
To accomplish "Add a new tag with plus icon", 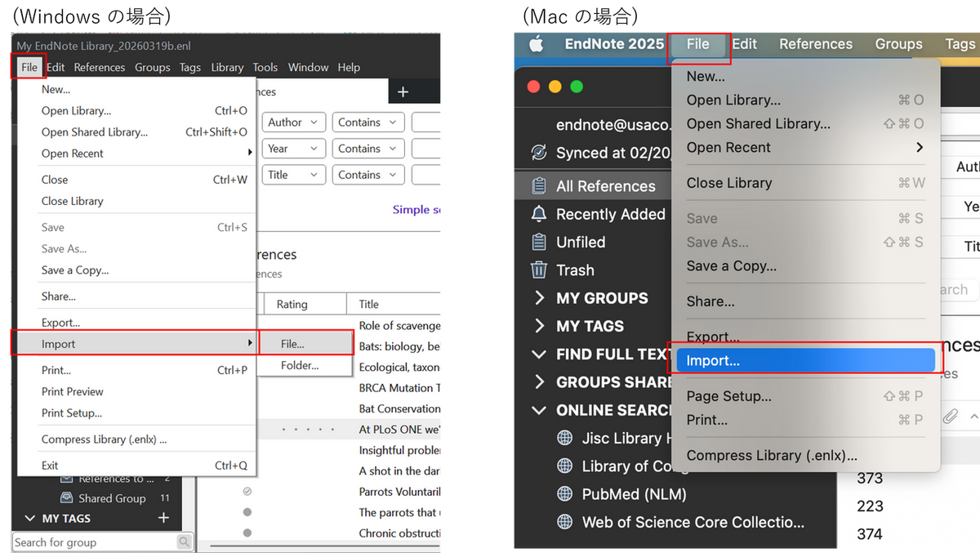I will [163, 518].
